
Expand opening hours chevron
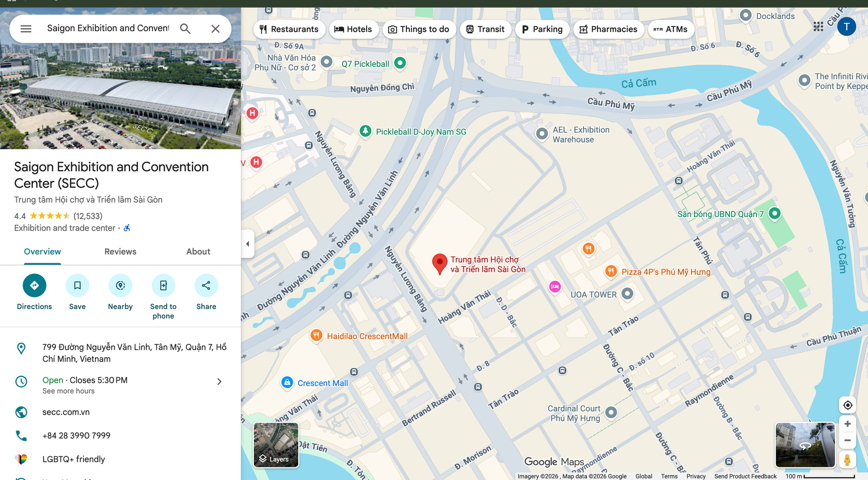coord(219,382)
